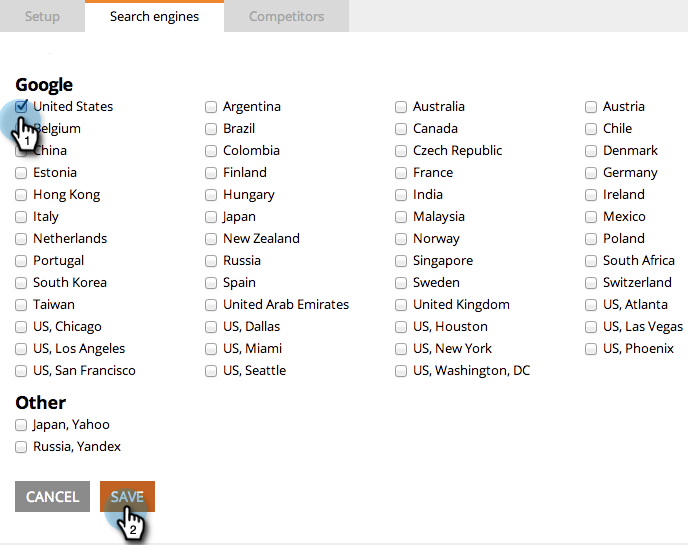Uncheck the United States checkbox
Viewport: 688px width, 545px height.
[21, 107]
